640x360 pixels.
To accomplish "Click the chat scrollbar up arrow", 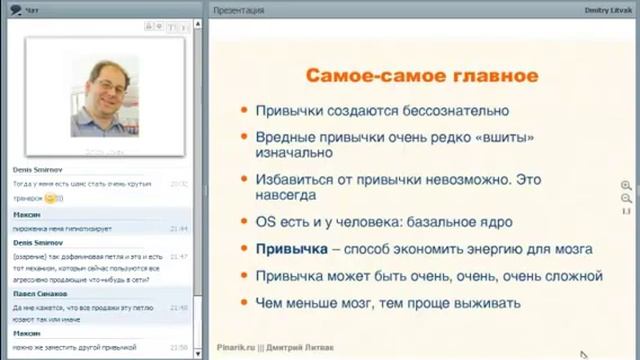I will 198,24.
